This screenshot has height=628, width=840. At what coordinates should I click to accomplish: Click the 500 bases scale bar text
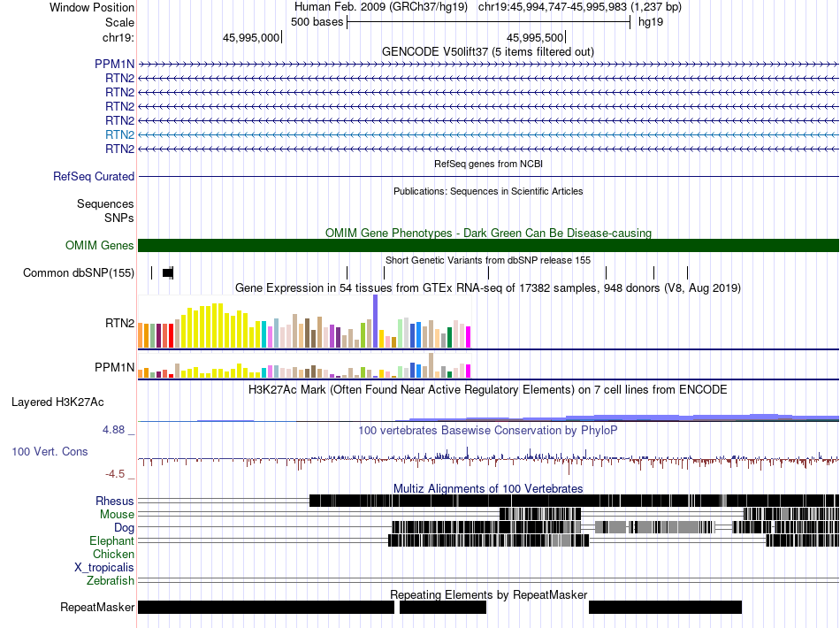[x=317, y=22]
